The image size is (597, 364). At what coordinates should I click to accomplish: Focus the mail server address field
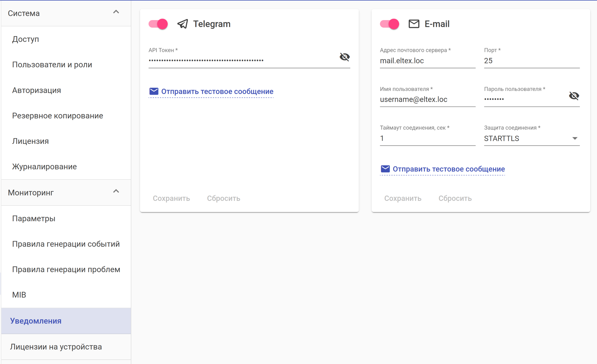pyautogui.click(x=427, y=61)
